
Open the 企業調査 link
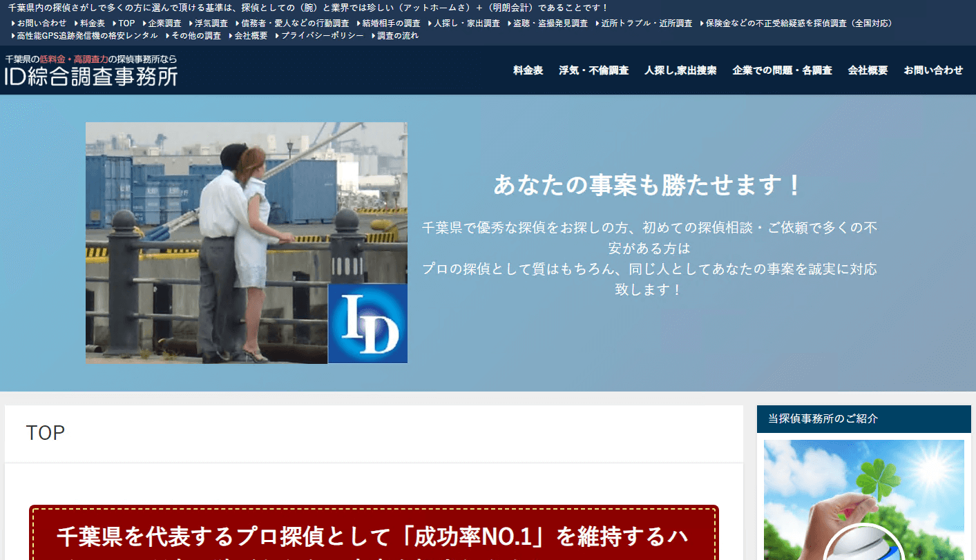(x=164, y=23)
